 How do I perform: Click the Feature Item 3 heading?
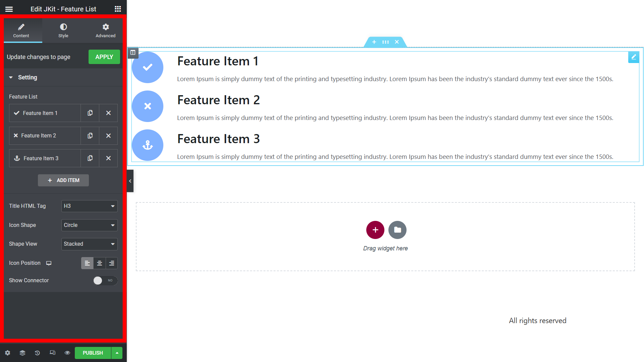tap(219, 139)
